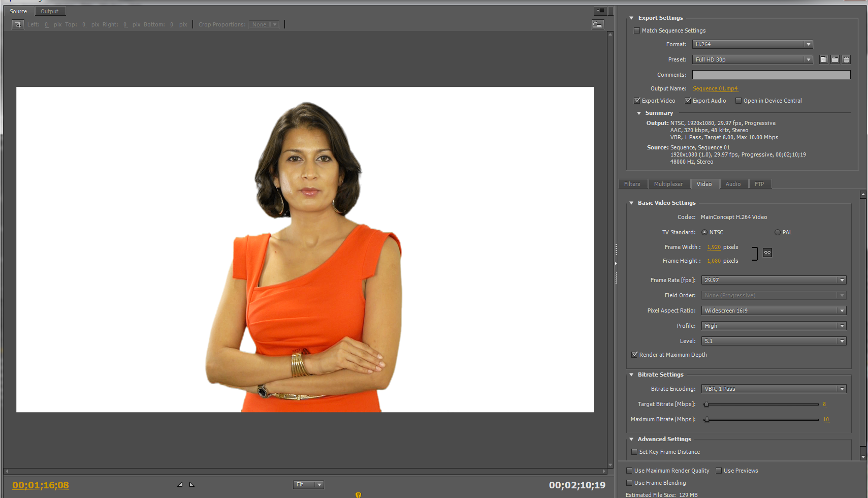Click the Set In Point triangle

180,485
